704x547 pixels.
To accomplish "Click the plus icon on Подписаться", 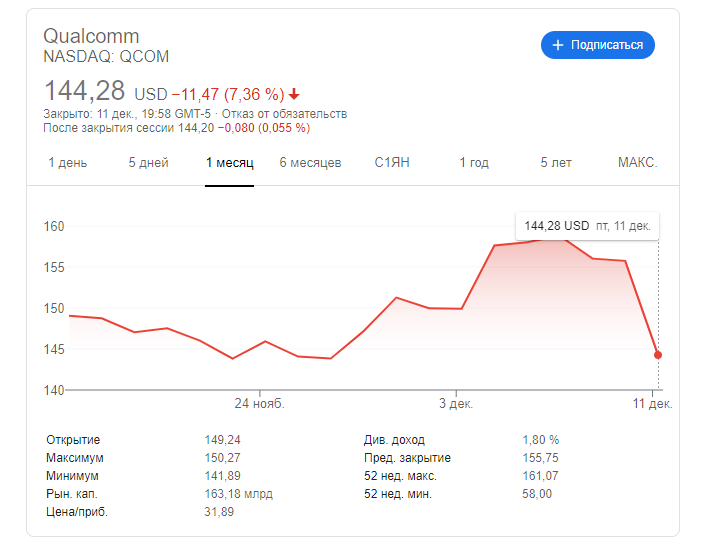I will 557,45.
